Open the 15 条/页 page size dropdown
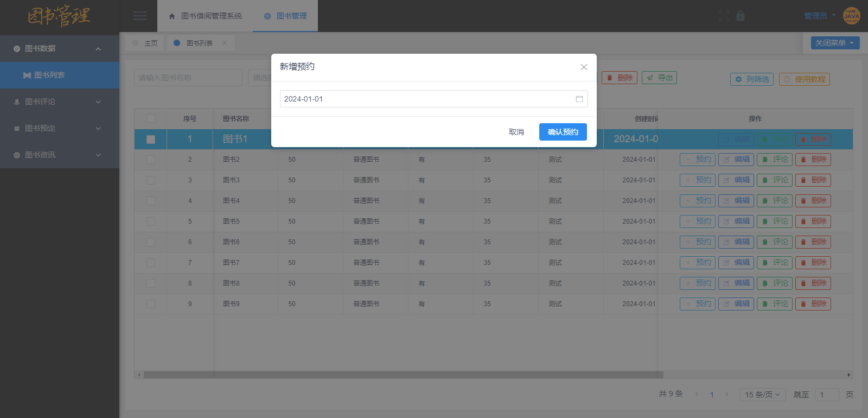 tap(762, 395)
